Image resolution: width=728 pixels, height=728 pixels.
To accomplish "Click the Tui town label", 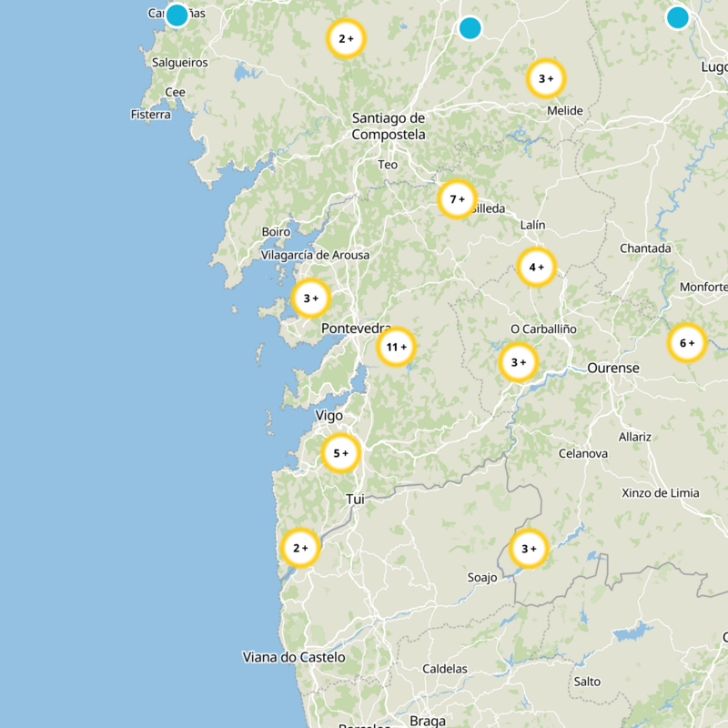I will click(x=355, y=499).
